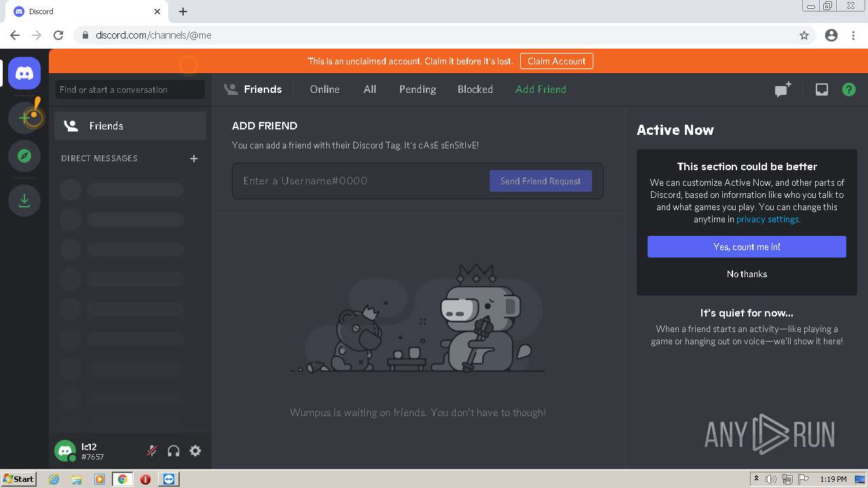The height and width of the screenshot is (488, 868).
Task: Click Claim Account button in banner
Action: pos(557,61)
